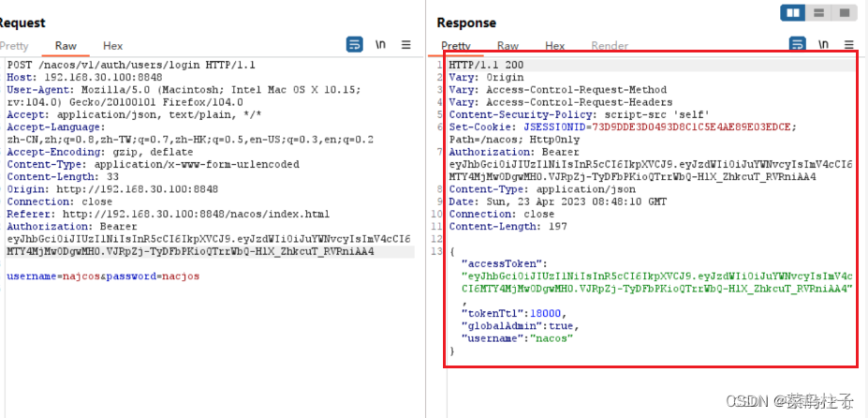Toggle word wrap icon in Request panel

pyautogui.click(x=354, y=45)
